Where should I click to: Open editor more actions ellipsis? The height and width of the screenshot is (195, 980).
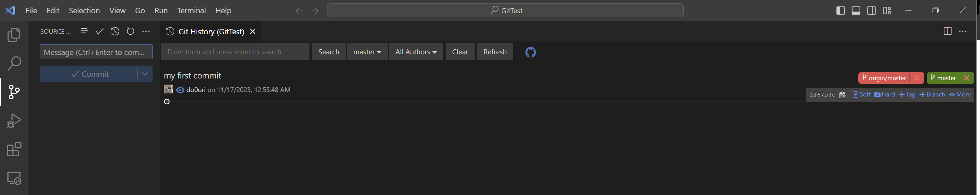click(x=963, y=31)
